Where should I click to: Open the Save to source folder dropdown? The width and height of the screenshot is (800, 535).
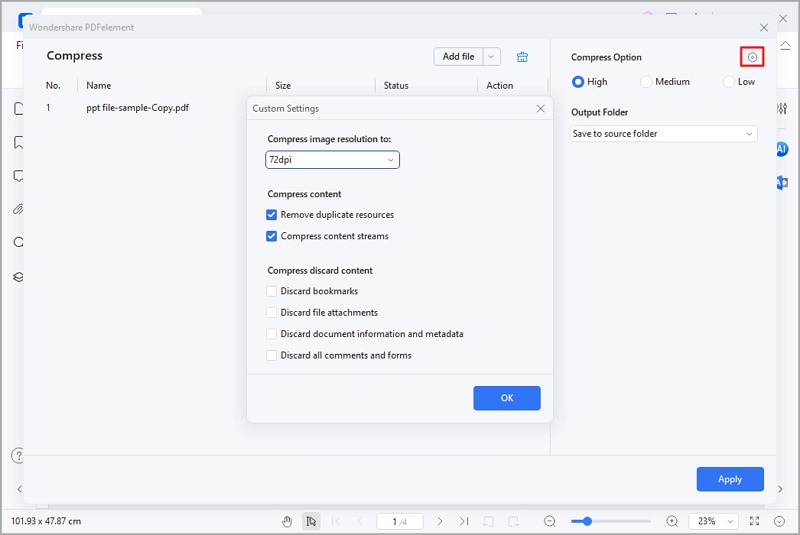point(663,134)
